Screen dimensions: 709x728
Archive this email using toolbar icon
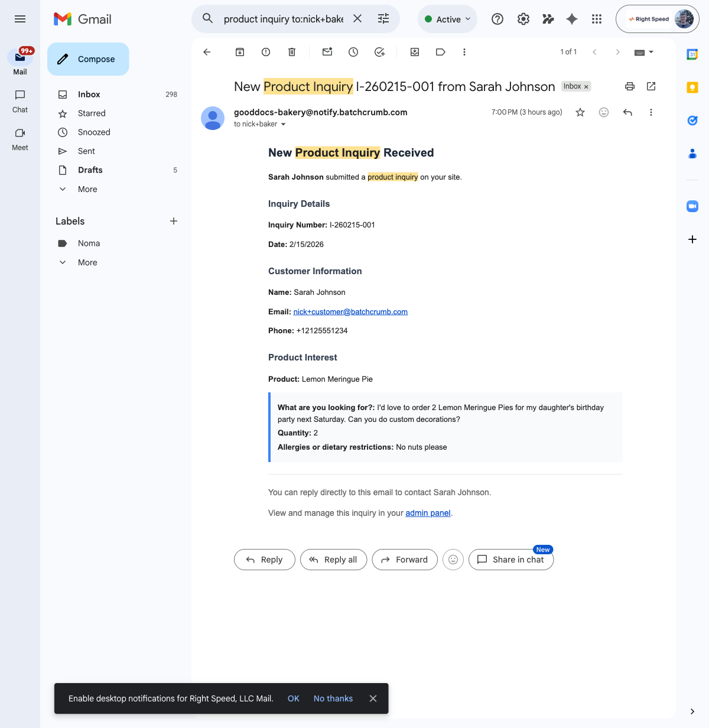point(240,52)
